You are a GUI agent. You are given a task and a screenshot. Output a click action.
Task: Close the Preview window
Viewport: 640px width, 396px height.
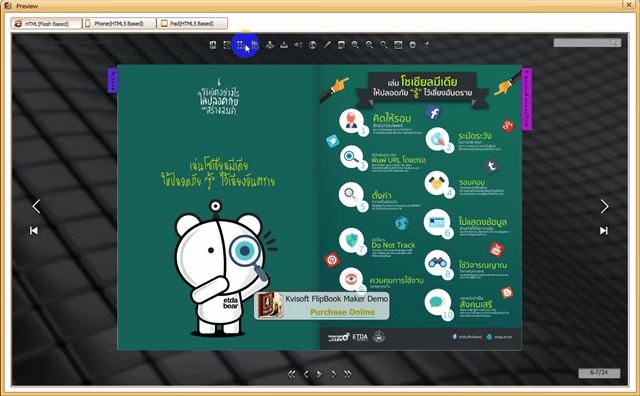click(x=629, y=4)
